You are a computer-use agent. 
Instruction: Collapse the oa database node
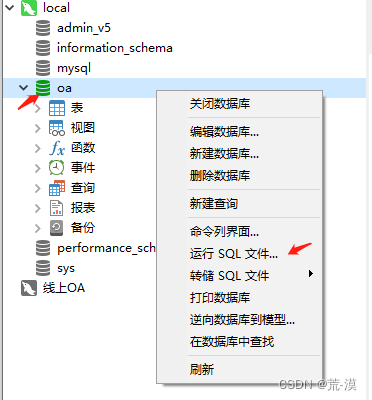click(x=23, y=88)
